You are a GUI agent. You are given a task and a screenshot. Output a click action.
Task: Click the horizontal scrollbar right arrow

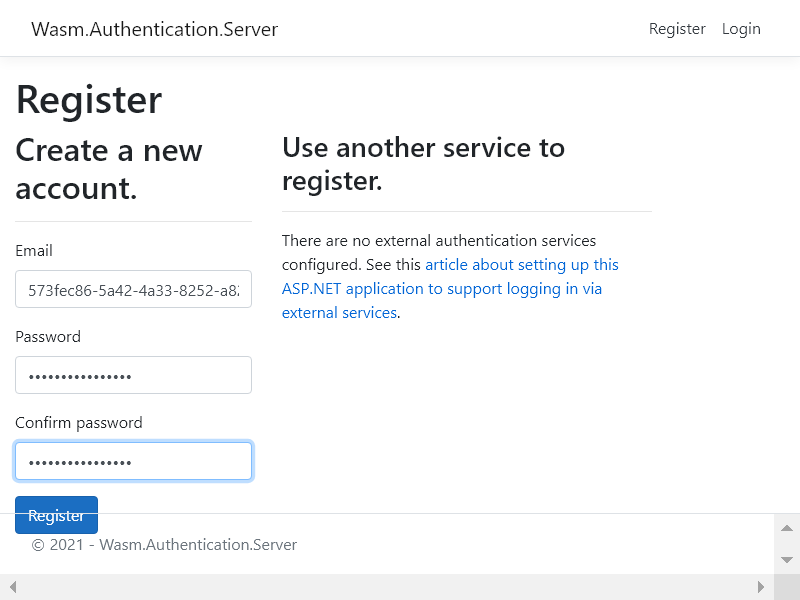(x=761, y=587)
